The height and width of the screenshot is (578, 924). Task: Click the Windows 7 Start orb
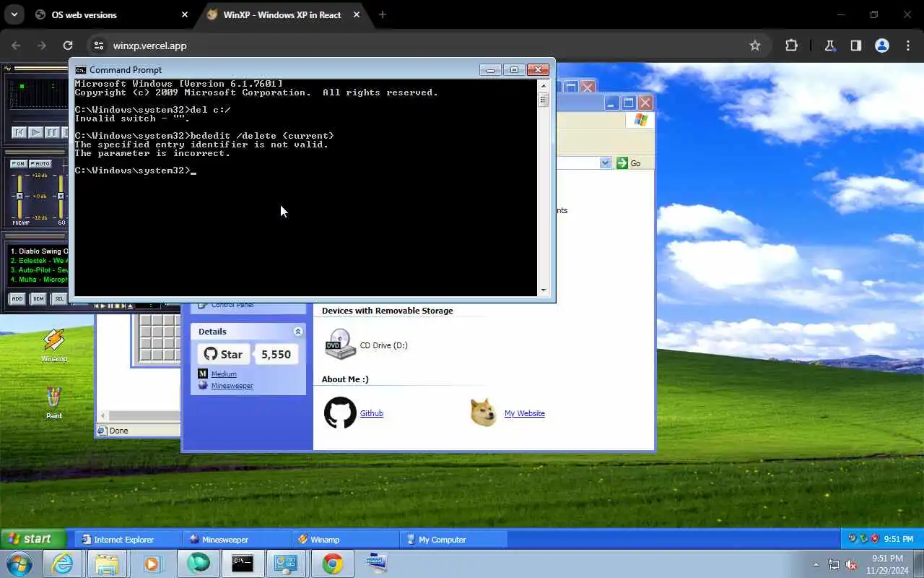[18, 564]
